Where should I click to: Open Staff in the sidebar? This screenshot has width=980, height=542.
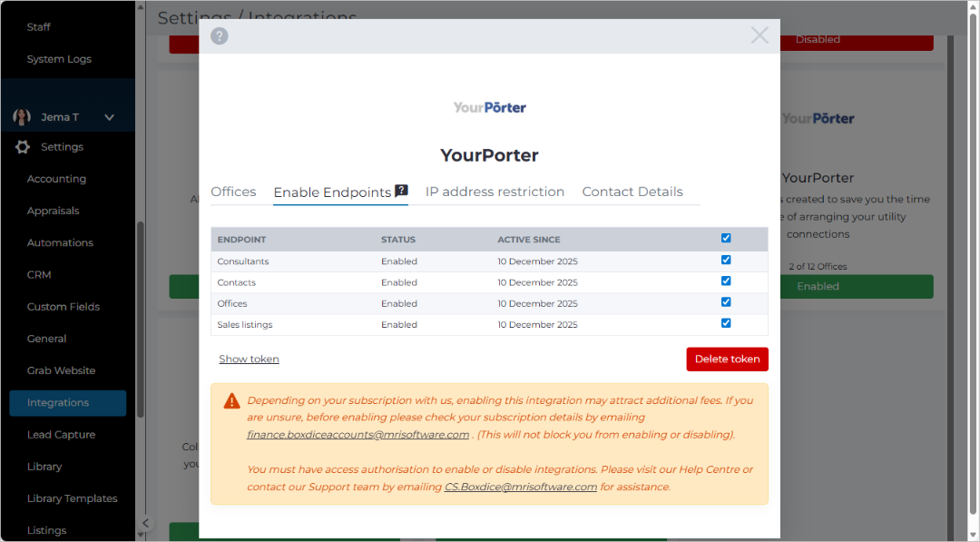(38, 27)
